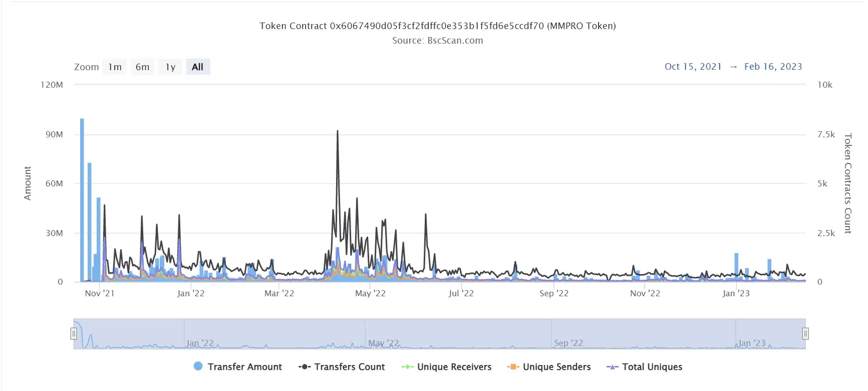Click the 90M left axis value
This screenshot has width=868, height=391.
pyautogui.click(x=54, y=134)
